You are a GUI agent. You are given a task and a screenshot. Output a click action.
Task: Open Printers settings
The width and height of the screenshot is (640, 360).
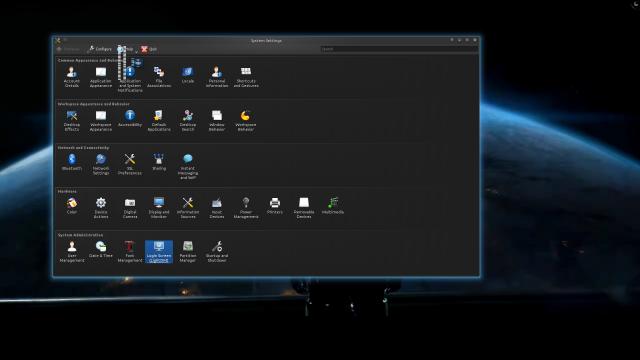click(x=275, y=206)
